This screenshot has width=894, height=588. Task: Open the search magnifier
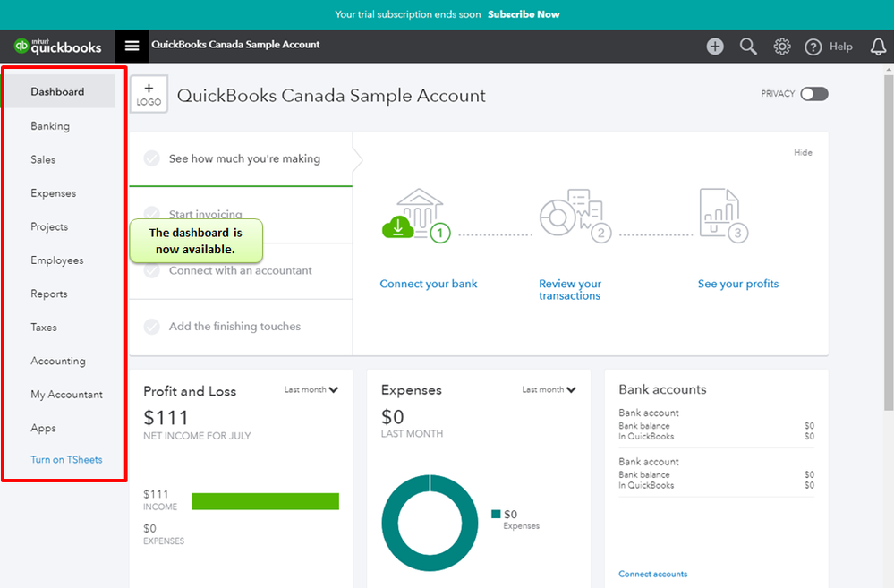pyautogui.click(x=748, y=47)
